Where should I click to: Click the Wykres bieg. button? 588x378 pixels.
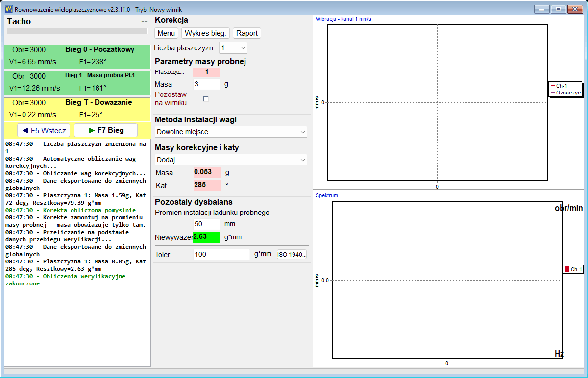pyautogui.click(x=205, y=33)
